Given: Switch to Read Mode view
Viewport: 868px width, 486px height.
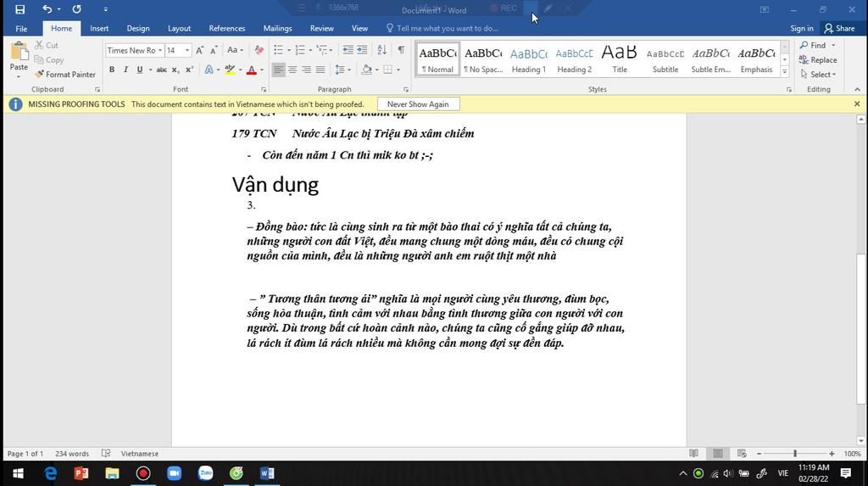Looking at the screenshot, I should (693, 453).
